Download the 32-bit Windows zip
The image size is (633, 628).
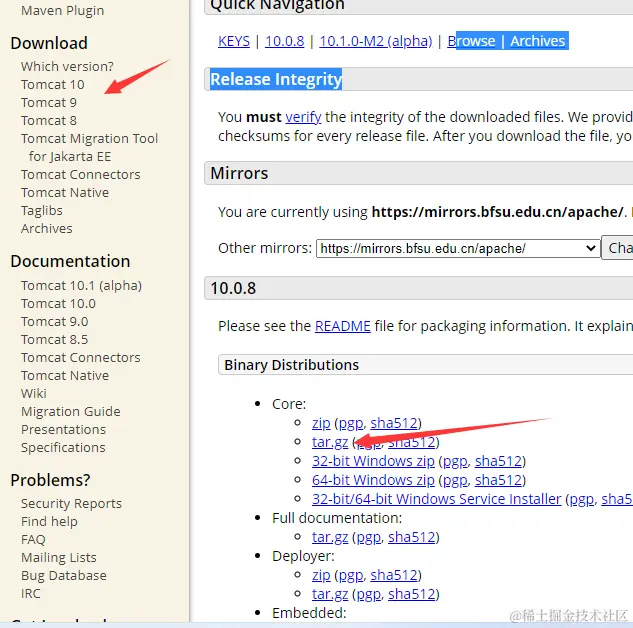coord(373,461)
